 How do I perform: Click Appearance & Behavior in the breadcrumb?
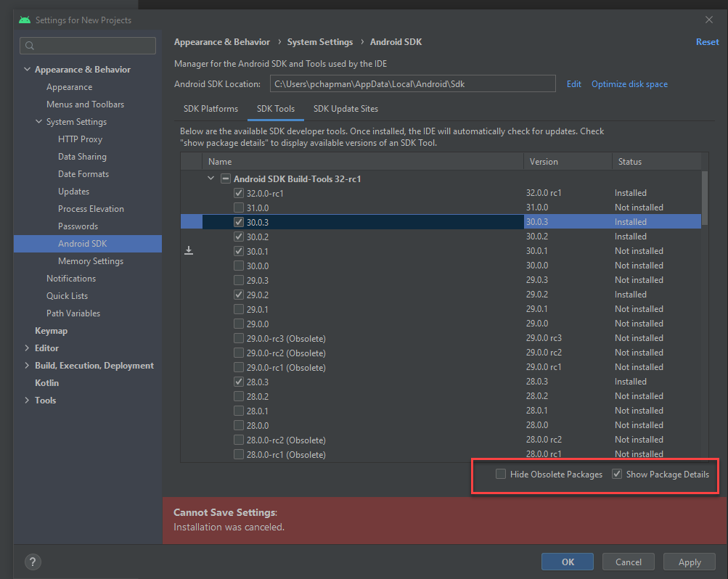point(222,42)
